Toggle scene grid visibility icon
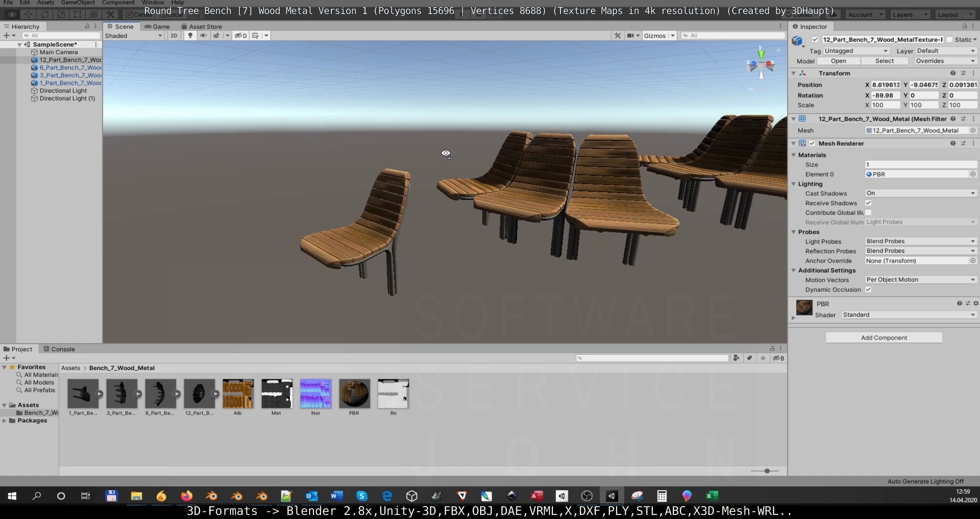The image size is (980, 519). (255, 35)
